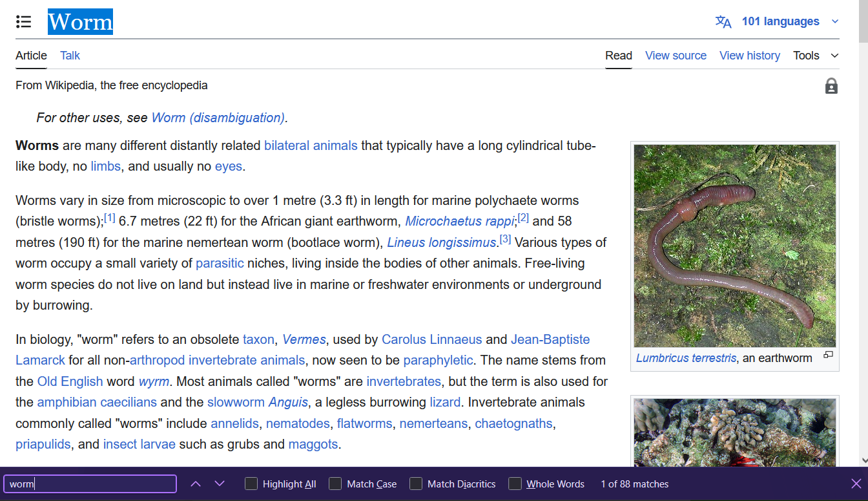The image size is (868, 501).
Task: Open the maggots link
Action: pyautogui.click(x=313, y=444)
